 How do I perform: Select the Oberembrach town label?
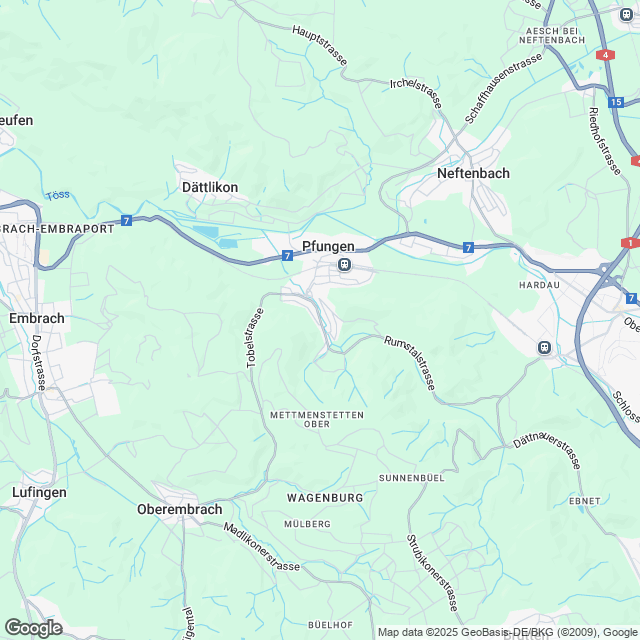tap(180, 509)
